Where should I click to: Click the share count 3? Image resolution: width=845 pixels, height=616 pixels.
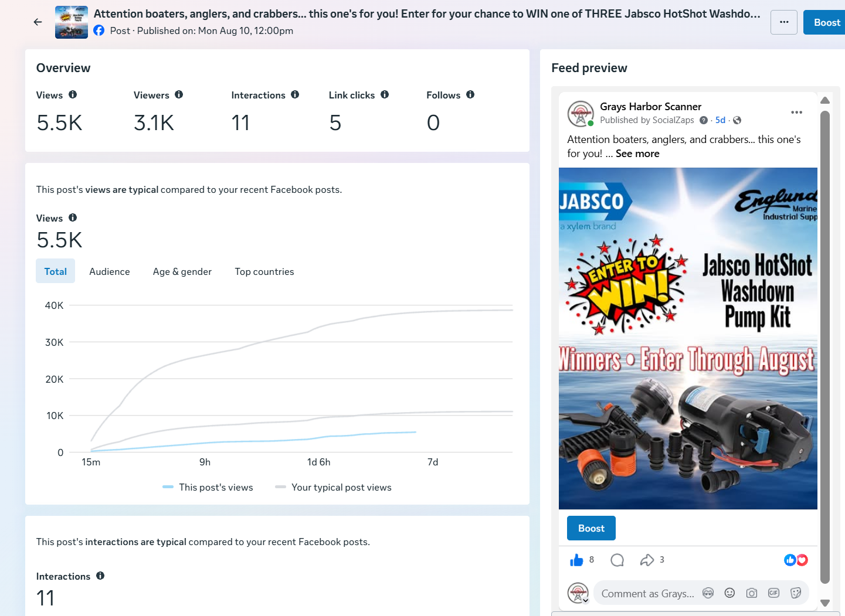[x=662, y=560]
